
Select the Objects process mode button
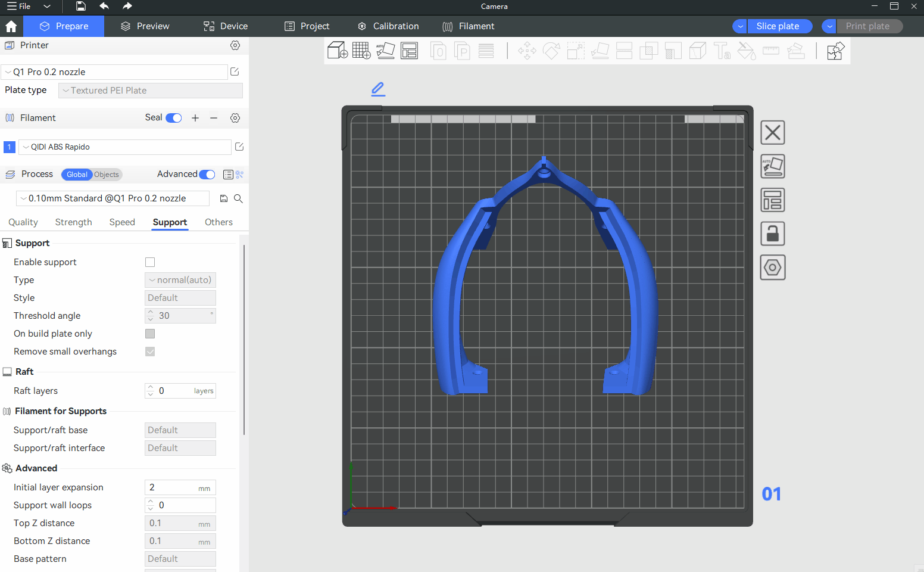pos(107,175)
